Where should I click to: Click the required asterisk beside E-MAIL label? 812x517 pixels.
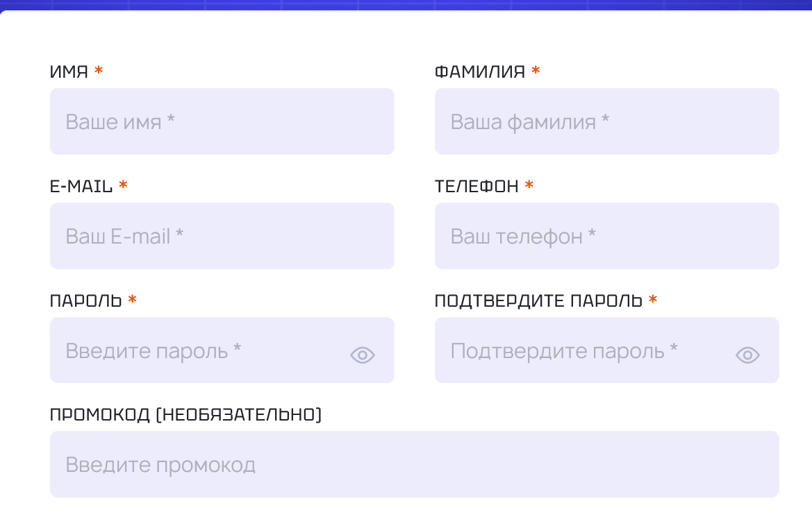coord(123,185)
